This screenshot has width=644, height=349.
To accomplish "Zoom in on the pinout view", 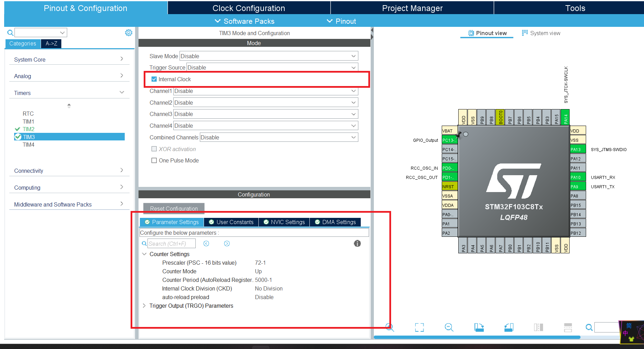I will [390, 327].
